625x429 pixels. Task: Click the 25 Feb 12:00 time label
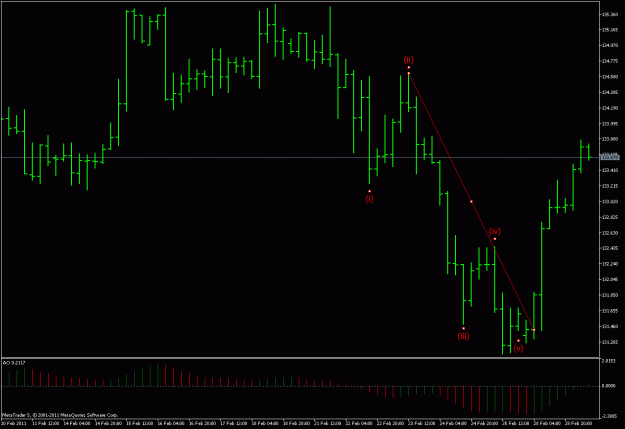coord(515,423)
